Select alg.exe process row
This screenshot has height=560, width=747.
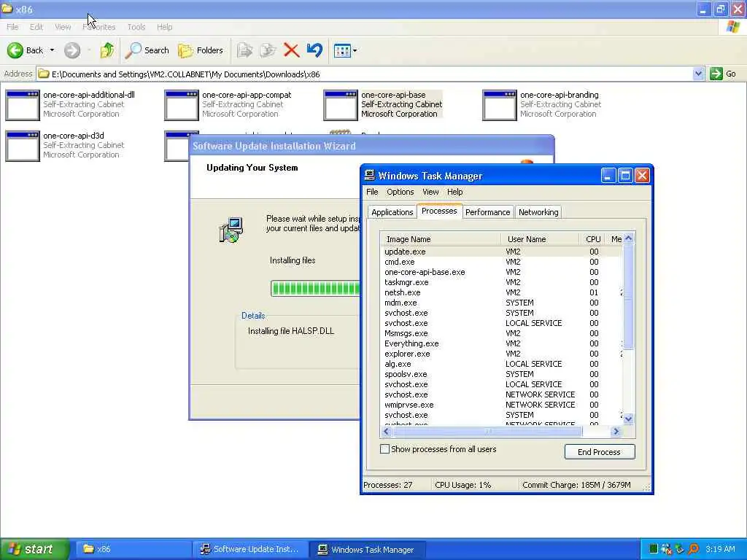[x=501, y=364]
